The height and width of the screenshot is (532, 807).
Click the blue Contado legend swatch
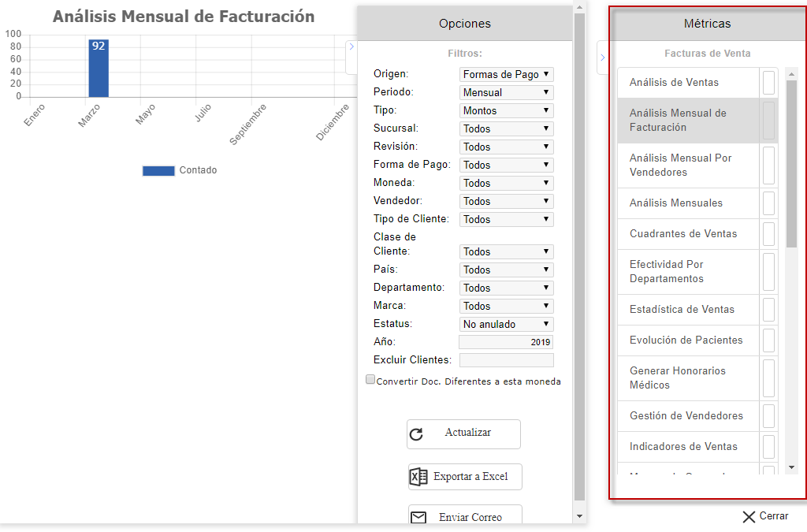(158, 170)
